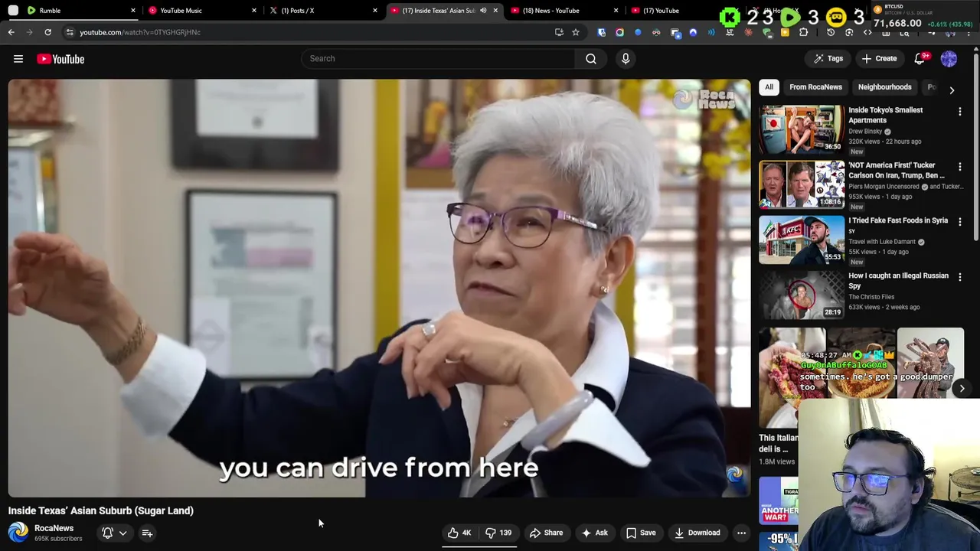Open options for I Tried Fake Fast Foods

click(960, 222)
